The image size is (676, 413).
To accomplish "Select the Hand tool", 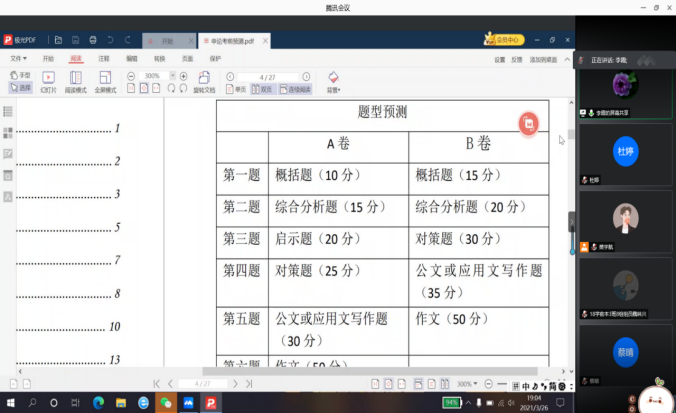I will click(x=20, y=76).
